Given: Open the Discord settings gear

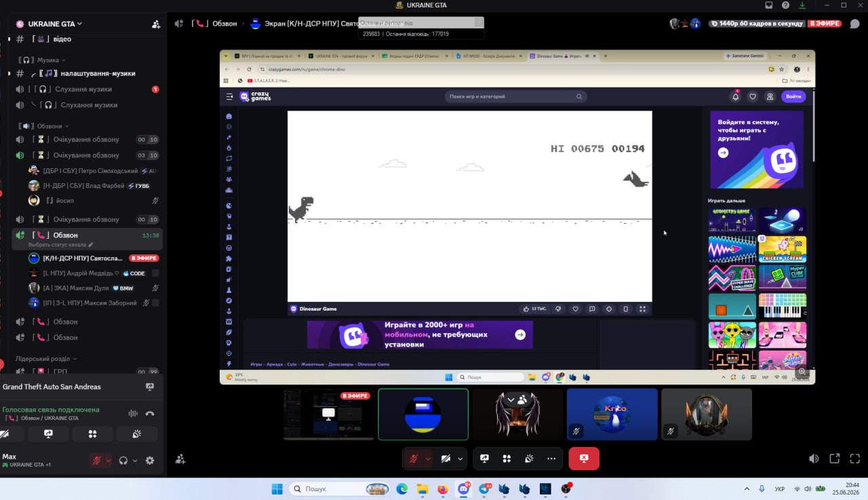Looking at the screenshot, I should coord(150,461).
